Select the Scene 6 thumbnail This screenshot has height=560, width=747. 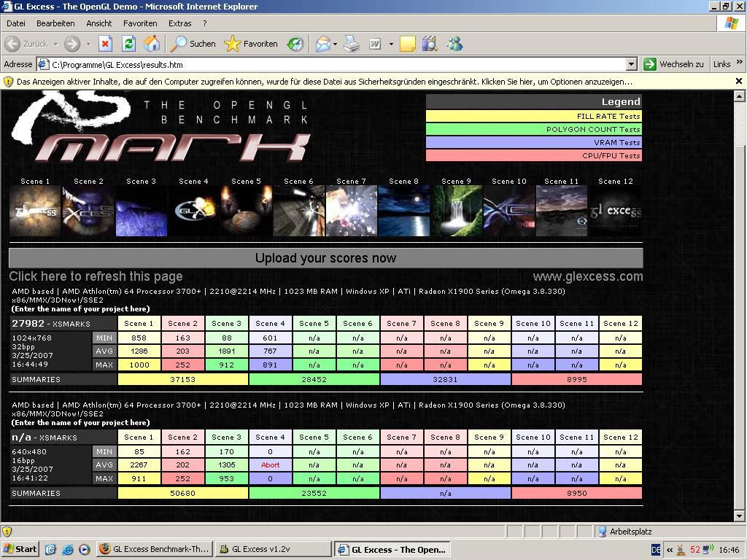(298, 211)
